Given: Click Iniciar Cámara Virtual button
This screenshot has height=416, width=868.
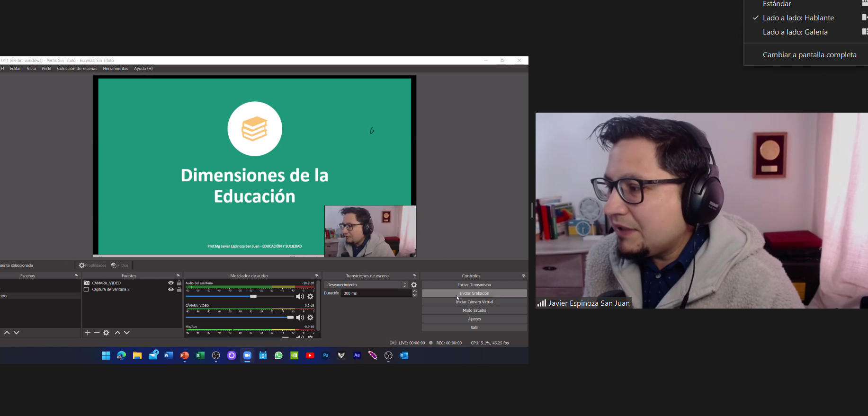Looking at the screenshot, I should [x=474, y=302].
